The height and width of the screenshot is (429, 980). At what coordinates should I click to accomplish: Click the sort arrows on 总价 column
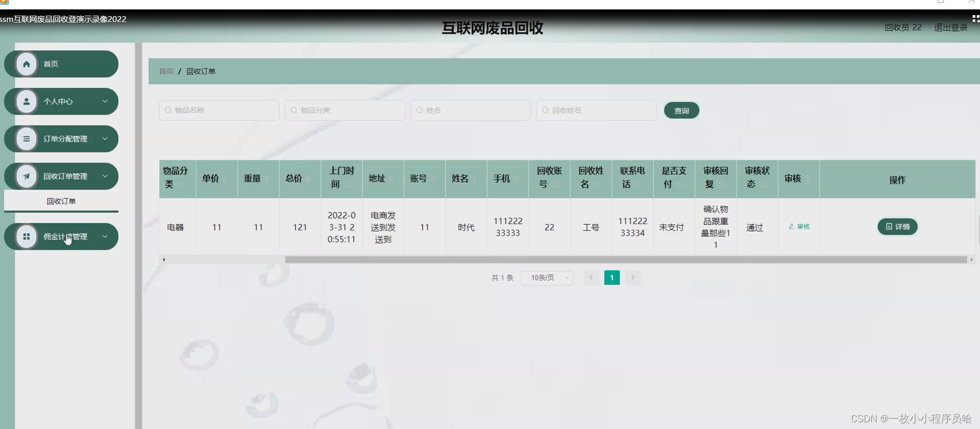click(308, 179)
